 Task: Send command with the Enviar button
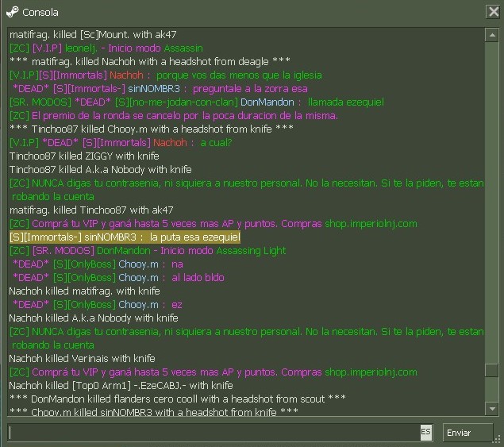[467, 433]
